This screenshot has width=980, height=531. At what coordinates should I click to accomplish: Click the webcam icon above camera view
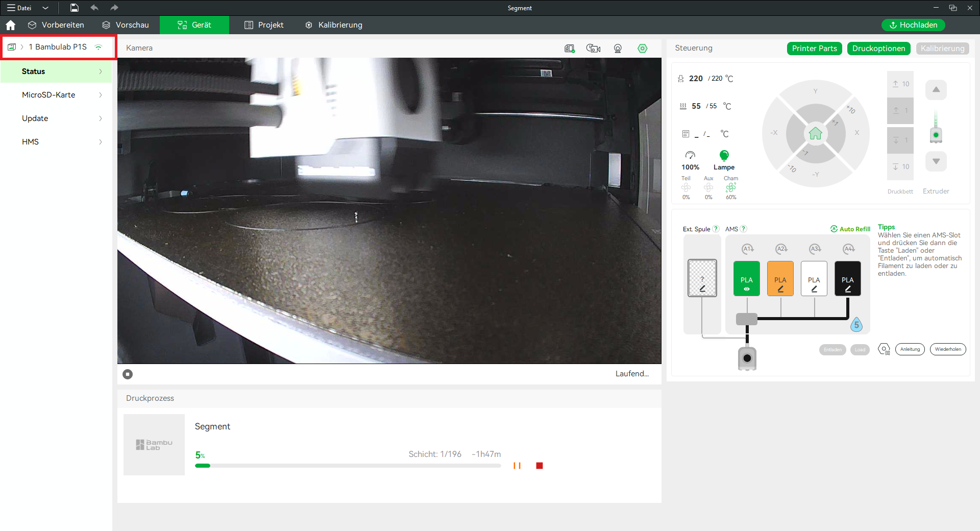tap(618, 49)
